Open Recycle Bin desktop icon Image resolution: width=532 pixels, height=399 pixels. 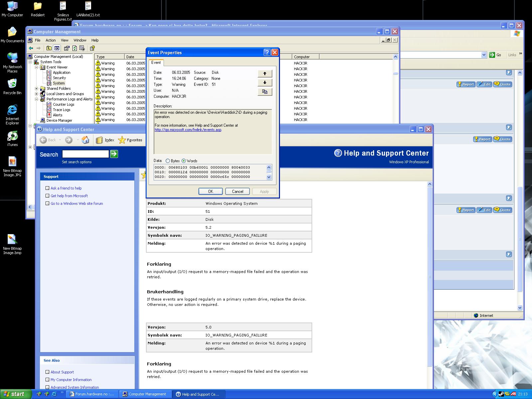point(12,87)
